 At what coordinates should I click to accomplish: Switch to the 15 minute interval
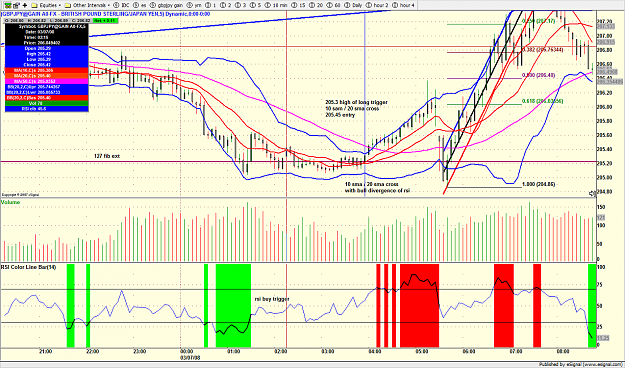pyautogui.click(x=299, y=5)
